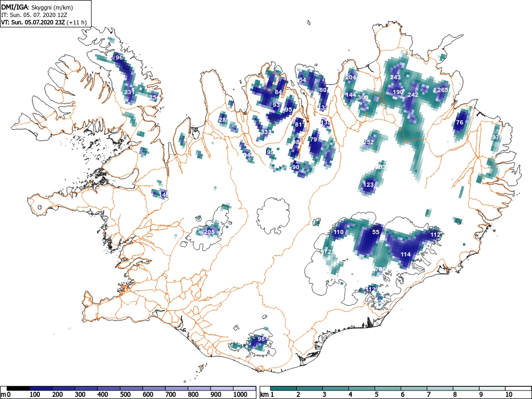Click the map value 204
Screen dimensions: 532x399
[351, 77]
